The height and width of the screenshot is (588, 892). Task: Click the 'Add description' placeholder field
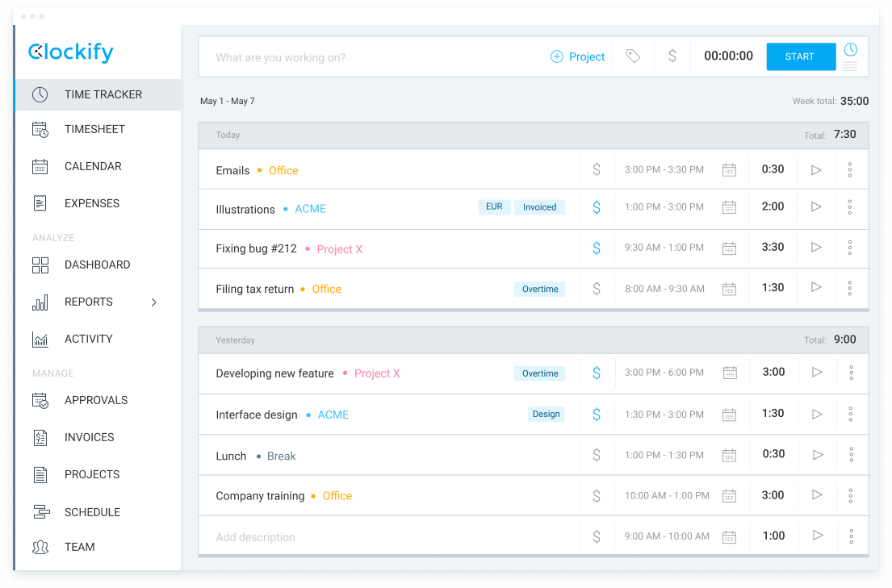255,537
